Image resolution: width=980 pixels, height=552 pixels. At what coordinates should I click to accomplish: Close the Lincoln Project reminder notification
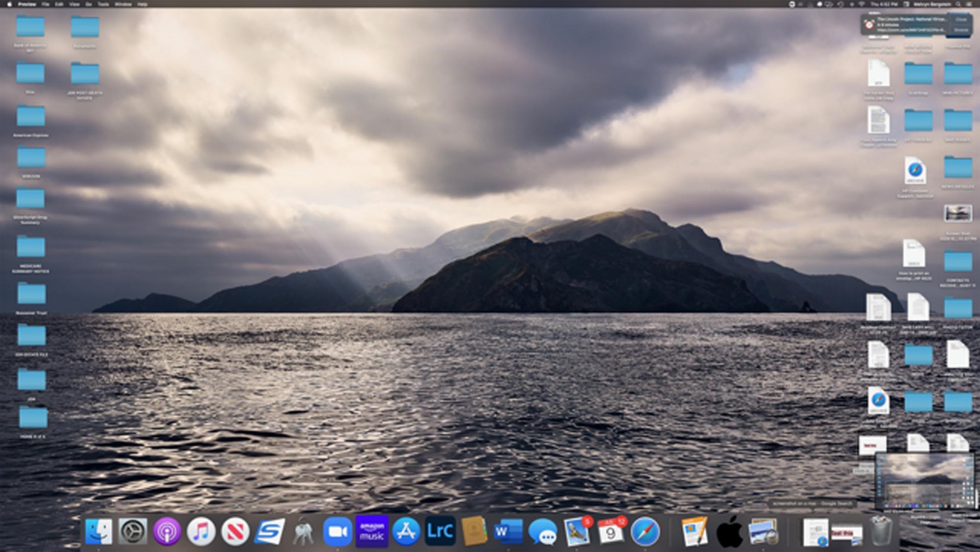(x=961, y=19)
